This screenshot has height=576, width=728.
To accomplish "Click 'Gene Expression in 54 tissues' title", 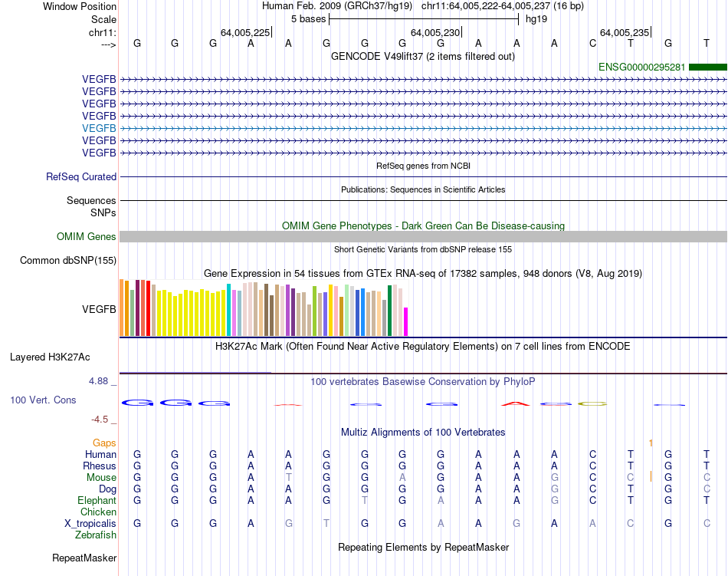I will [x=423, y=274].
